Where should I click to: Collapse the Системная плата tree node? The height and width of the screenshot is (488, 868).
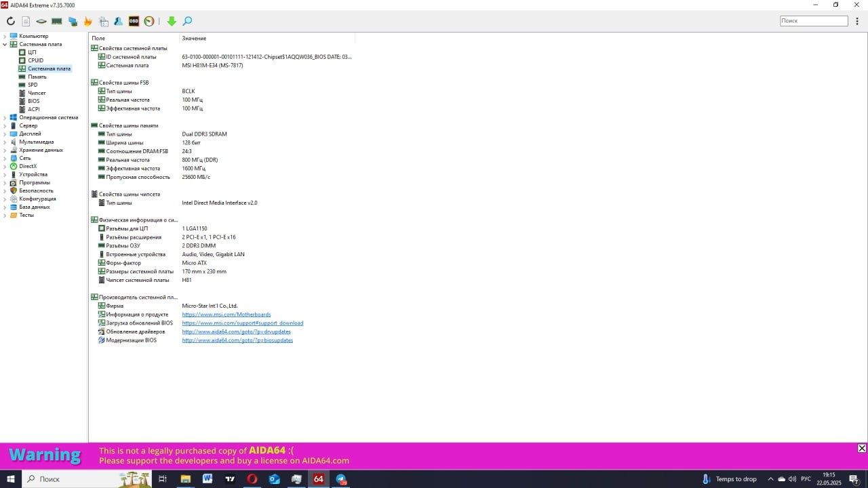(5, 44)
